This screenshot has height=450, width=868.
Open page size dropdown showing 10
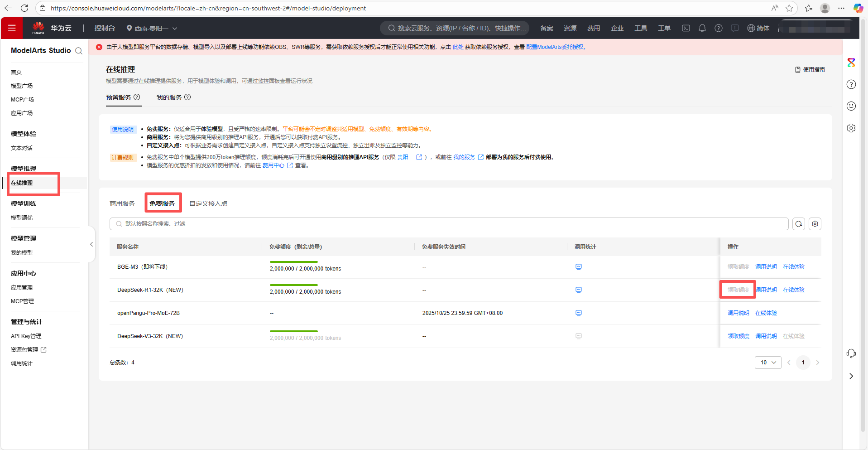[768, 363]
